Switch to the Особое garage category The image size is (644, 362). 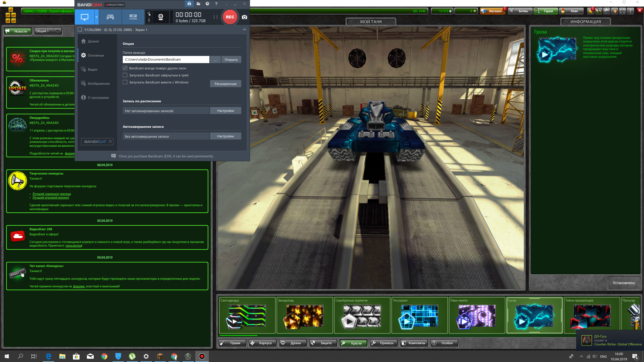click(444, 343)
